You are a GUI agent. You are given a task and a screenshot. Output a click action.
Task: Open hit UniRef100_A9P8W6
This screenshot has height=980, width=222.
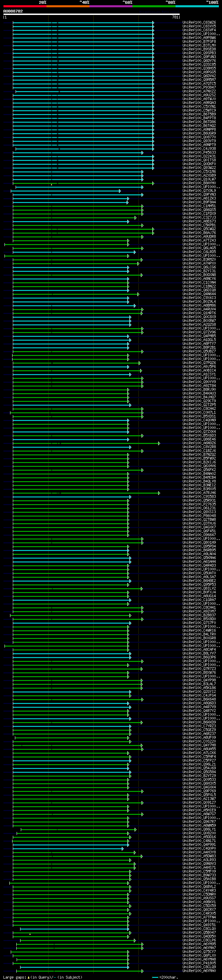(x=199, y=38)
